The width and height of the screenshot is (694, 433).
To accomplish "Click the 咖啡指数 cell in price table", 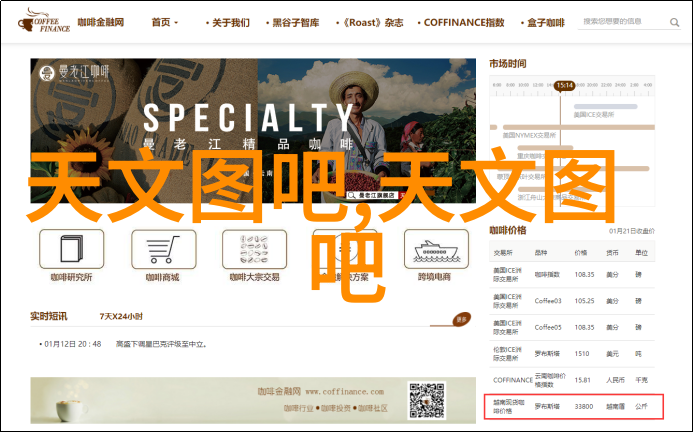I will (547, 274).
